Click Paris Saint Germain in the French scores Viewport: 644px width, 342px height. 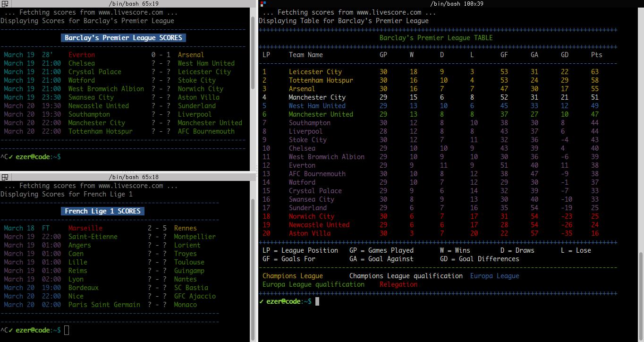pos(104,305)
